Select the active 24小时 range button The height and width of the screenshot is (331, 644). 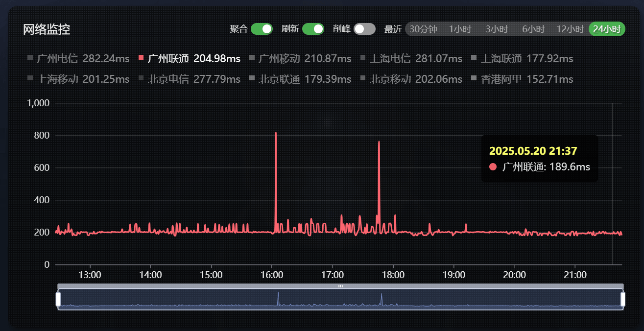point(607,29)
